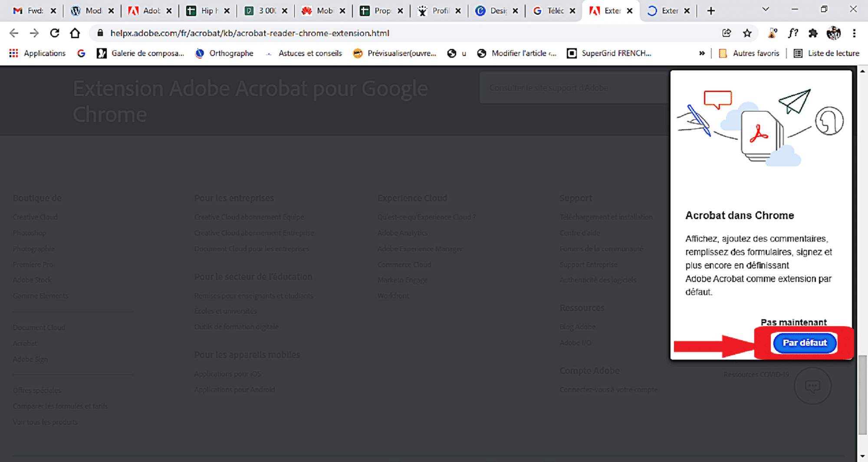This screenshot has height=462, width=868.
Task: Open the Creative Cloud footer link
Action: (x=35, y=217)
